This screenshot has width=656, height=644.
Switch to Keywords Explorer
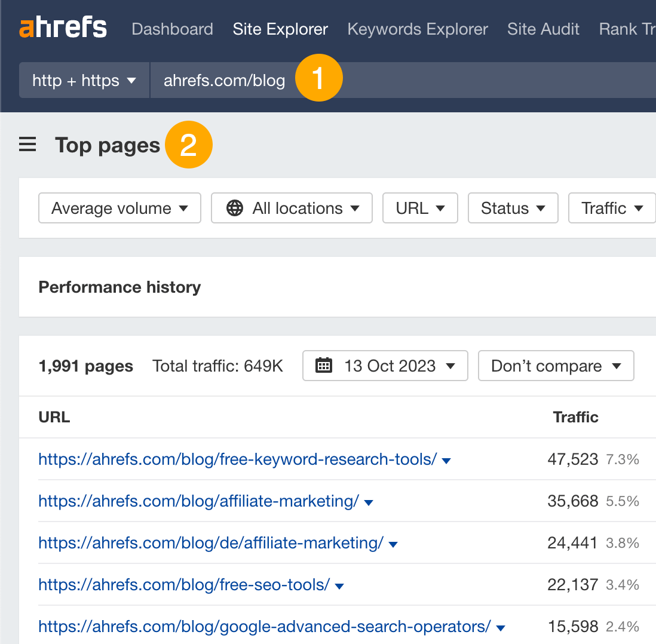pos(417,29)
